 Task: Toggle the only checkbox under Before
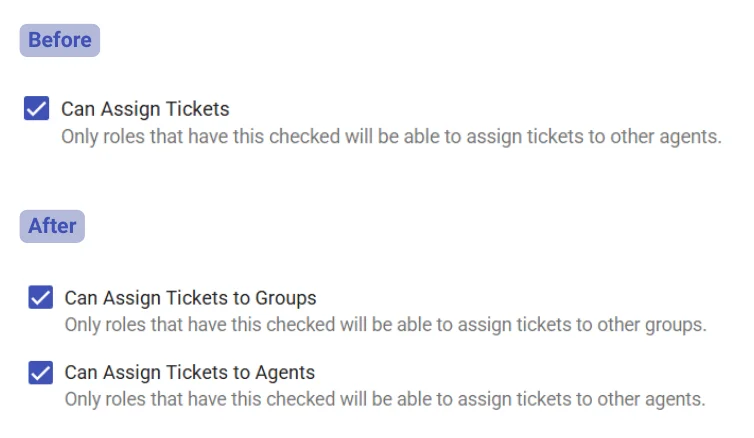tap(37, 109)
